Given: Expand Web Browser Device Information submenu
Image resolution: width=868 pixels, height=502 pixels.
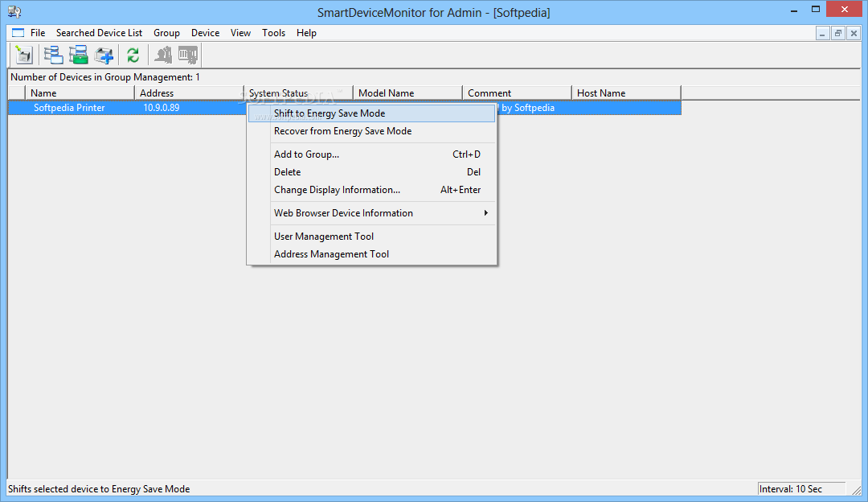Looking at the screenshot, I should (371, 212).
